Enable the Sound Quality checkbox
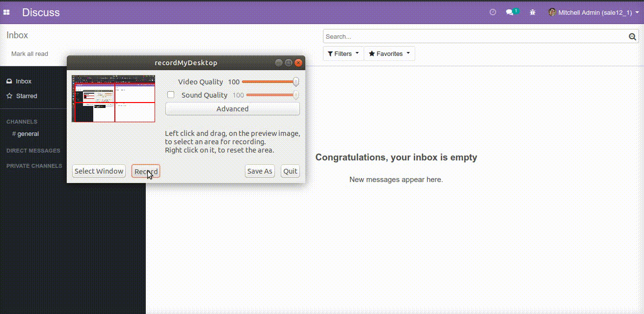The height and width of the screenshot is (314, 644). pyautogui.click(x=171, y=95)
